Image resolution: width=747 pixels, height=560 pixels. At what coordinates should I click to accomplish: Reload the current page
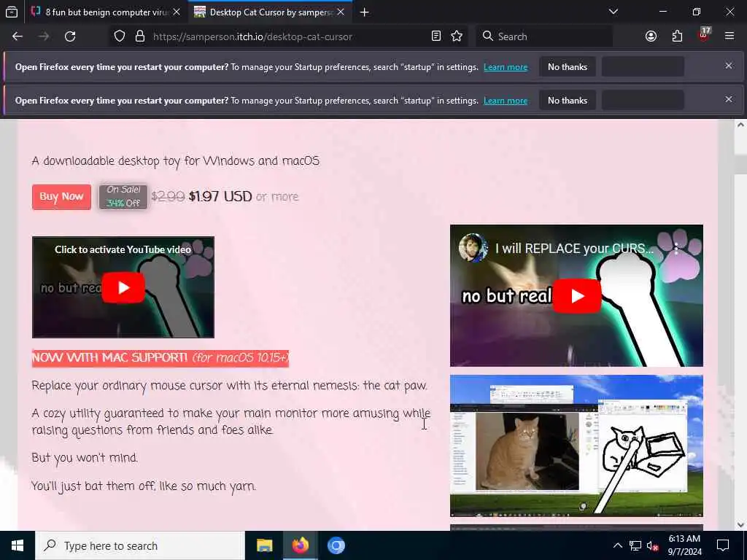[x=70, y=36]
